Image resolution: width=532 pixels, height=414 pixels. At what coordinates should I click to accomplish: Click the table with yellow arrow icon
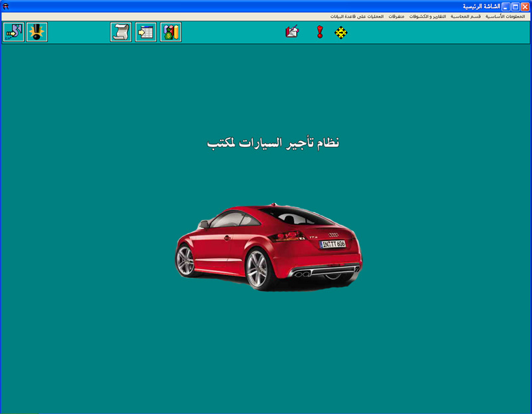[x=146, y=32]
